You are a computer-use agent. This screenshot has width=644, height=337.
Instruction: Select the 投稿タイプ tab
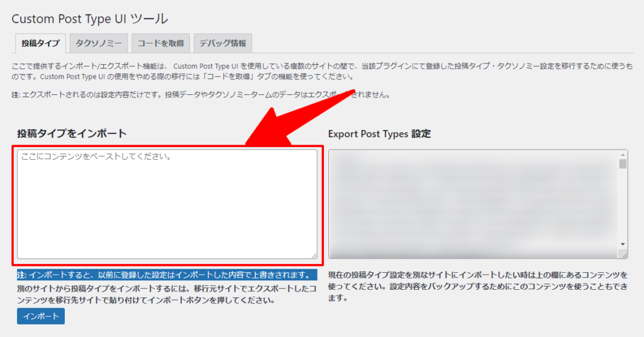[40, 43]
